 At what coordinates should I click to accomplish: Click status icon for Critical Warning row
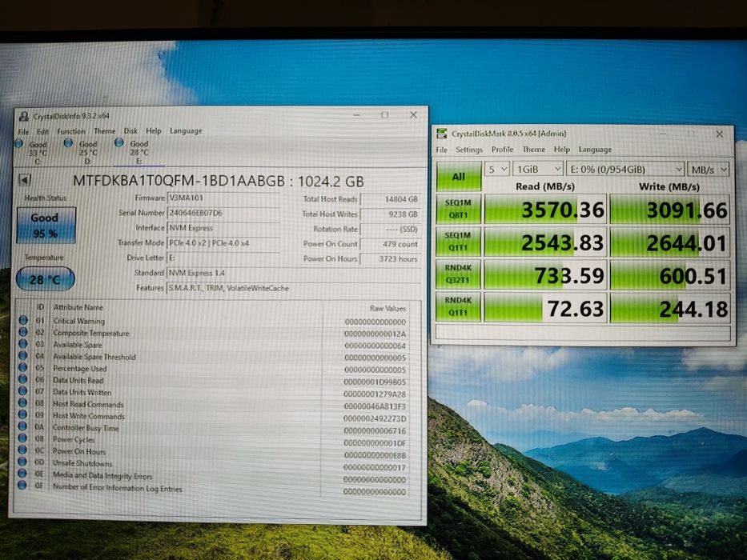23,320
